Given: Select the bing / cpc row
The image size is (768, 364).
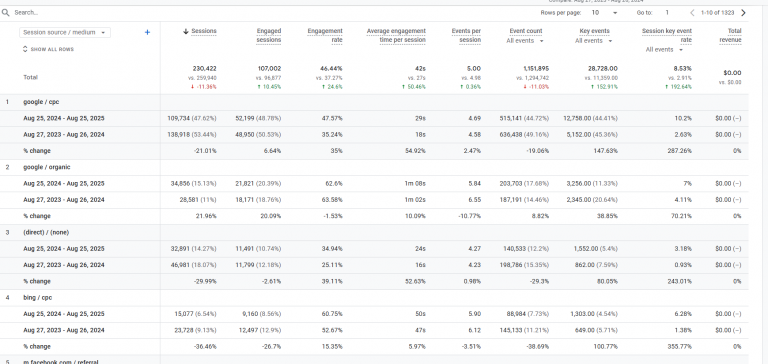Looking at the screenshot, I should click(374, 297).
